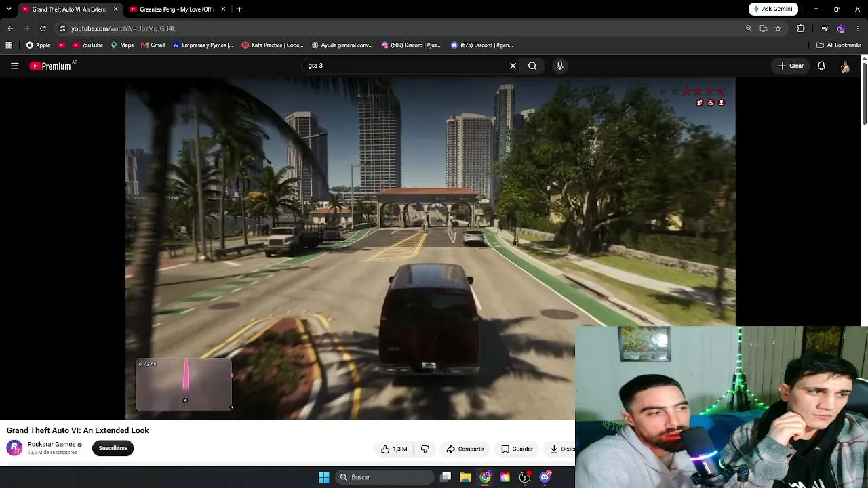Switch to the Grand Theft Auto VI tab

coord(64,9)
